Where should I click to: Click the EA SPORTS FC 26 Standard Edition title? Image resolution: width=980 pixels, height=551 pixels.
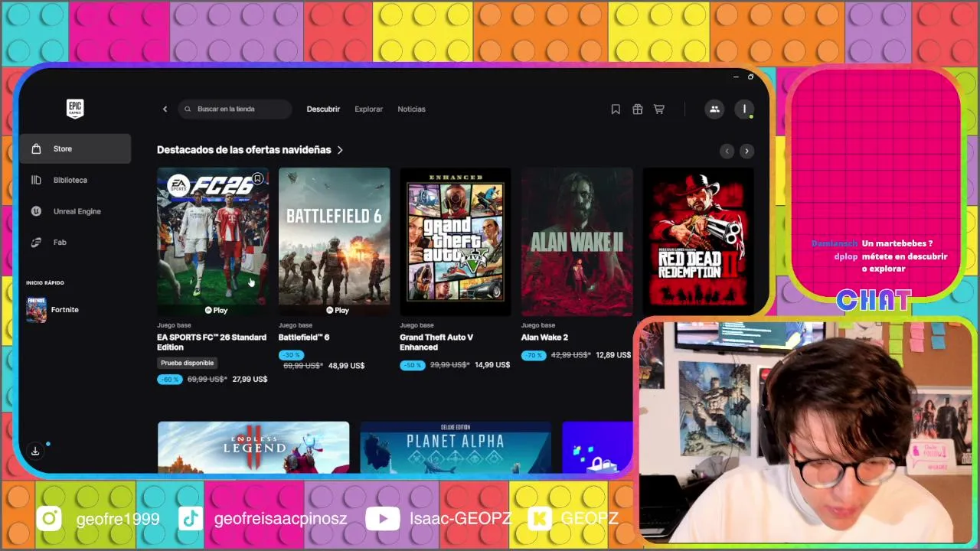212,342
